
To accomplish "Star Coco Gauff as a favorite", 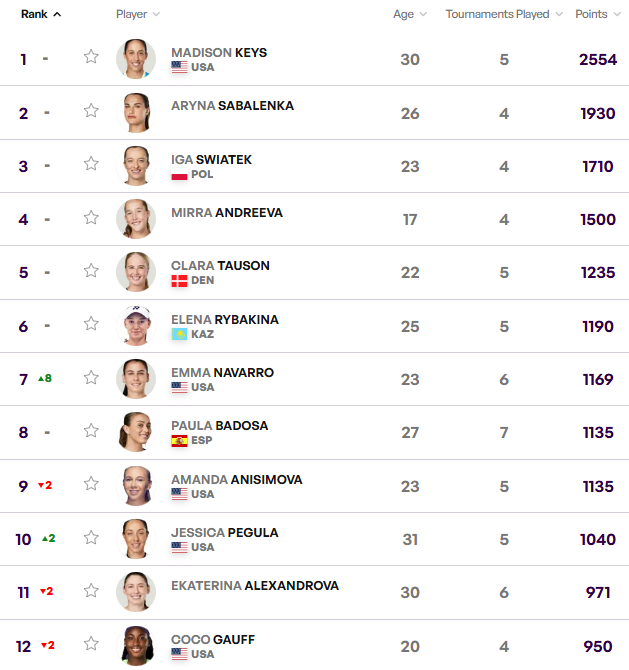I will point(91,644).
